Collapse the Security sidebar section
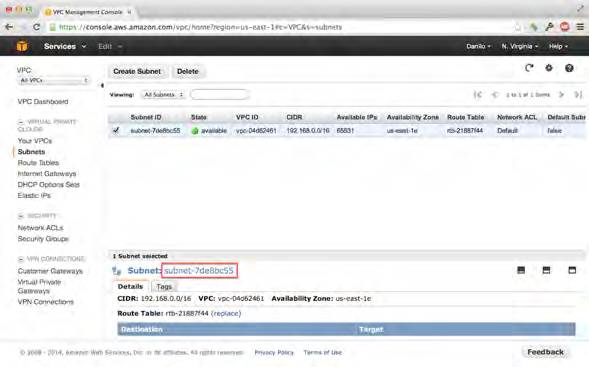Image resolution: width=589 pixels, height=367 pixels. pos(21,216)
